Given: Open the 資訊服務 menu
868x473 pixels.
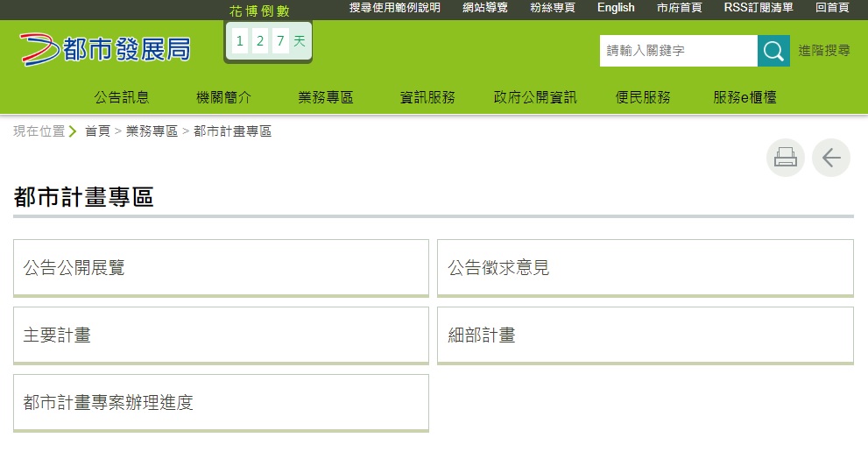Looking at the screenshot, I should coord(427,97).
